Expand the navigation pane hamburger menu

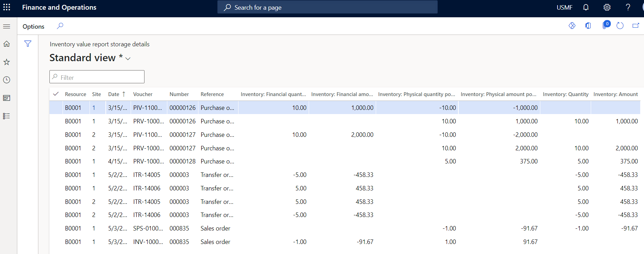(7, 26)
